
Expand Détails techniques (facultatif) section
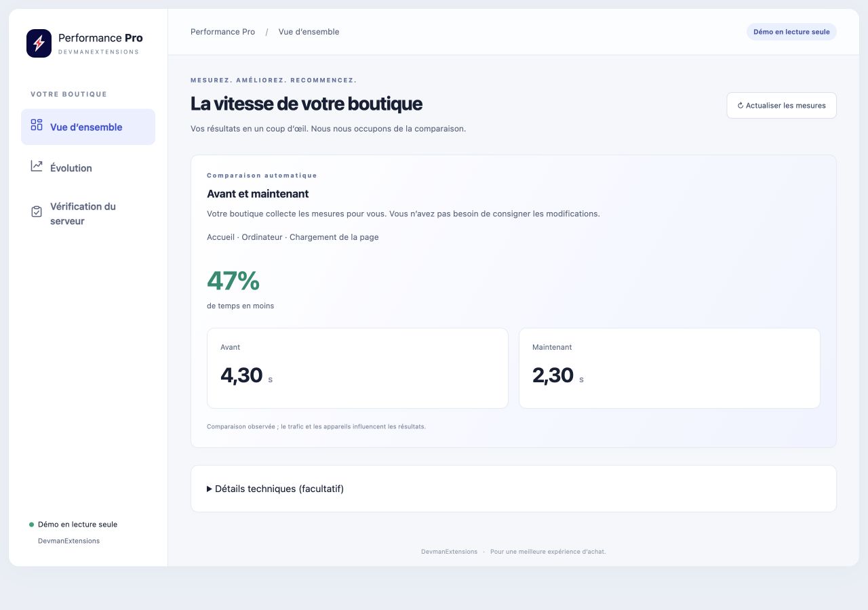point(513,489)
